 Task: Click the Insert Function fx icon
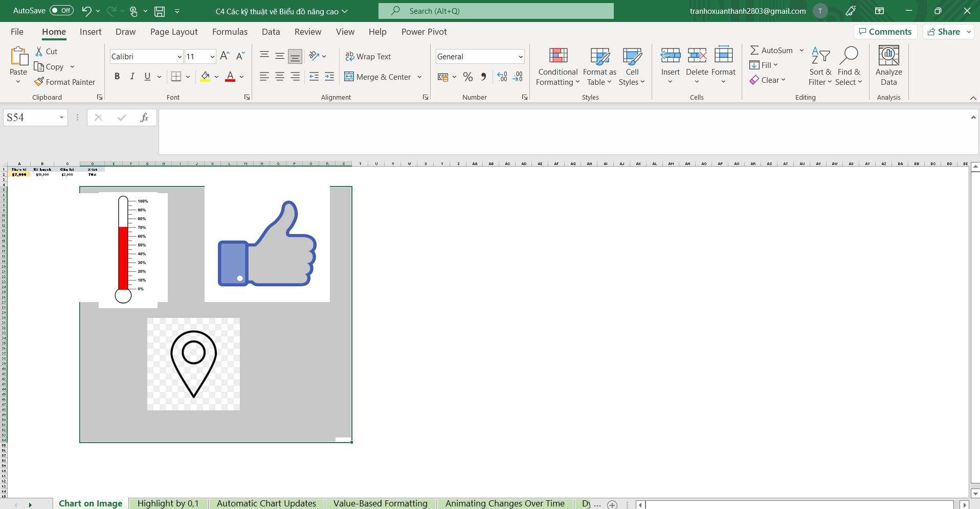click(144, 118)
